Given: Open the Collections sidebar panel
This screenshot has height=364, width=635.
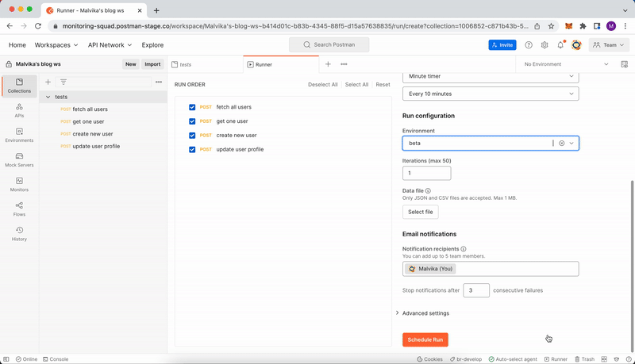Looking at the screenshot, I should click(19, 86).
